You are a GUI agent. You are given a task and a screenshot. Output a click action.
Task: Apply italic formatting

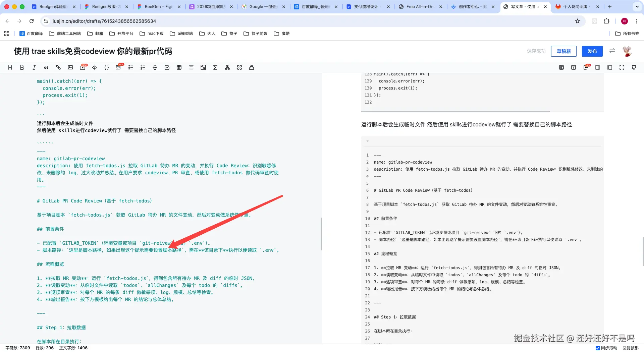pos(34,67)
